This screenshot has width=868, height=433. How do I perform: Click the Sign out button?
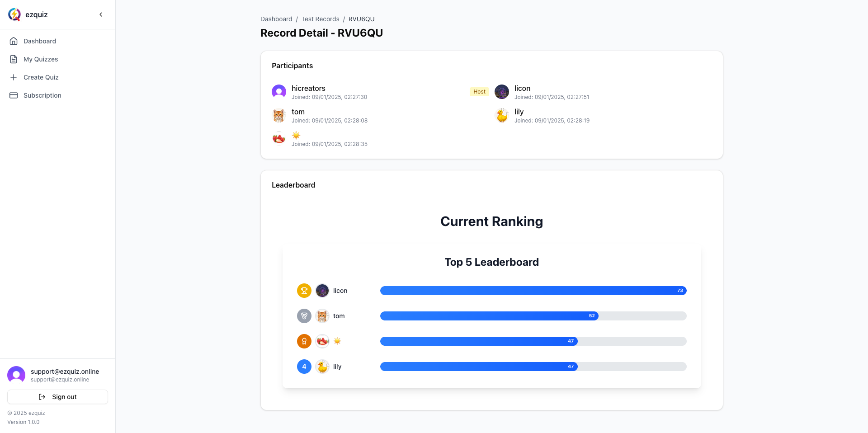pyautogui.click(x=57, y=397)
